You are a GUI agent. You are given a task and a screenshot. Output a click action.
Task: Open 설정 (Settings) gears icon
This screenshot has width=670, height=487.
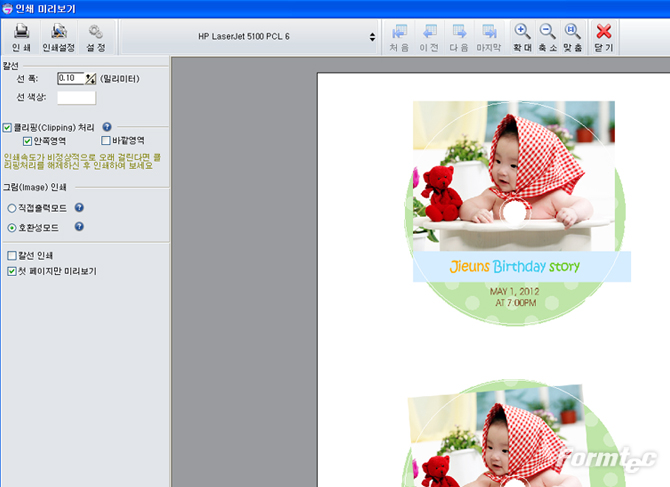[96, 38]
